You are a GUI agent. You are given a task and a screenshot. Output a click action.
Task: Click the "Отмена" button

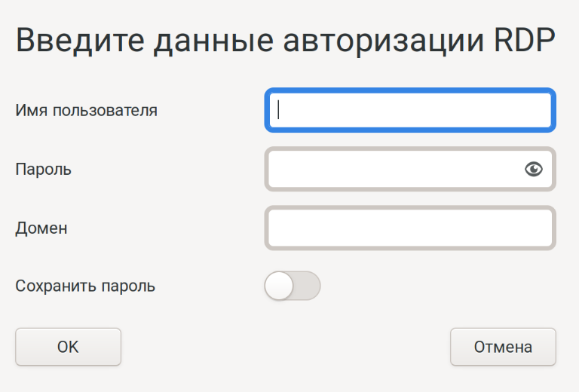point(503,347)
